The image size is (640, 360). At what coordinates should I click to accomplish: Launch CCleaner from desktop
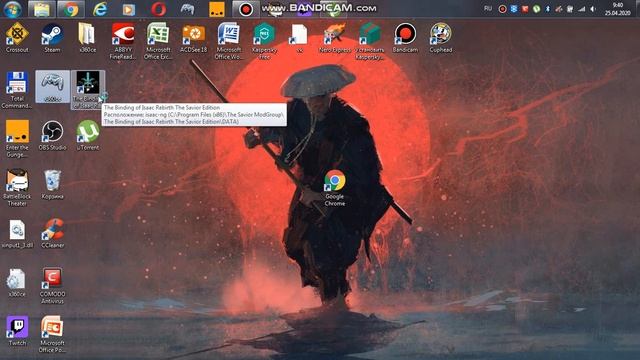52,233
